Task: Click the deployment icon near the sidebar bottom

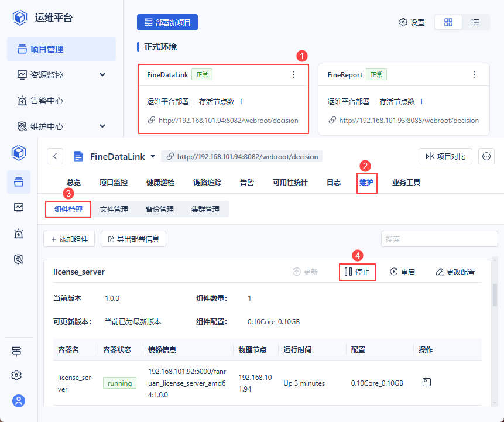Action: (16, 352)
